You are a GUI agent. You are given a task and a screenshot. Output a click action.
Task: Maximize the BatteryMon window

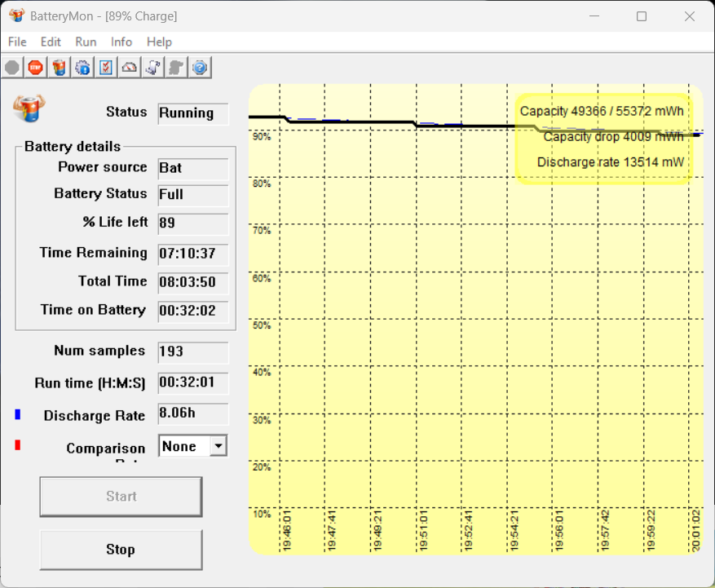point(641,16)
